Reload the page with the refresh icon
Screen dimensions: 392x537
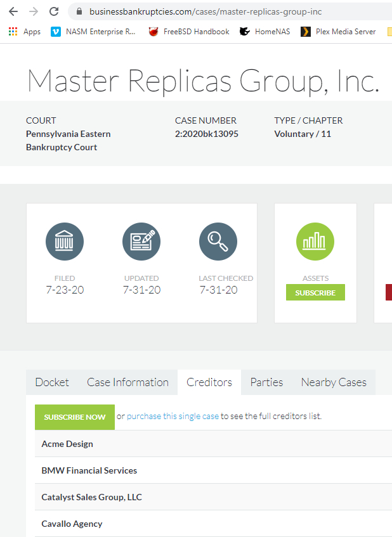54,11
